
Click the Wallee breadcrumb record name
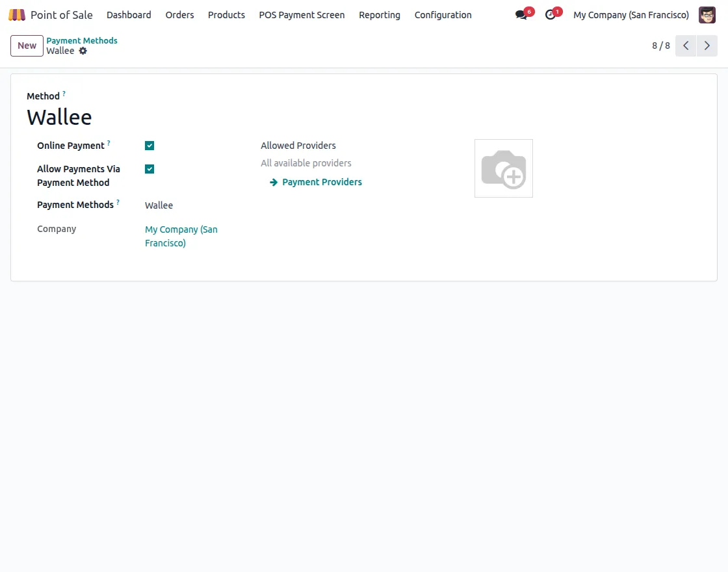click(60, 51)
